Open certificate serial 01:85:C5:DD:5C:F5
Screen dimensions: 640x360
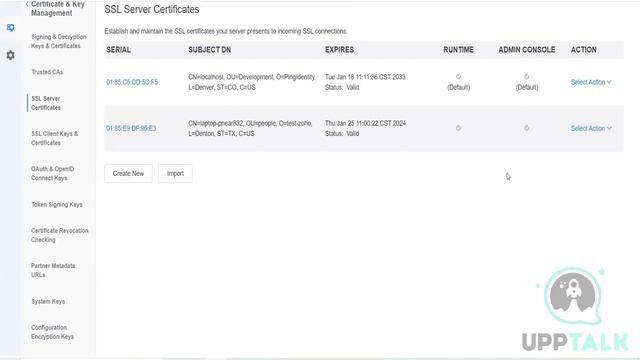(132, 82)
